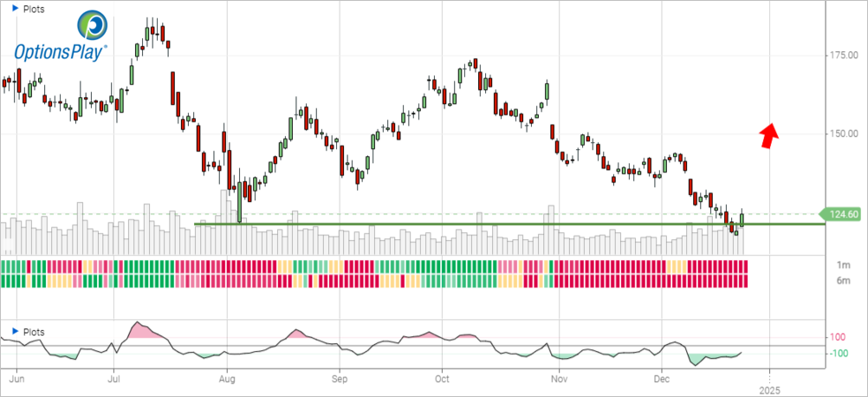Click the Jul marker on time axis
Image resolution: width=868 pixels, height=397 pixels.
pos(113,380)
